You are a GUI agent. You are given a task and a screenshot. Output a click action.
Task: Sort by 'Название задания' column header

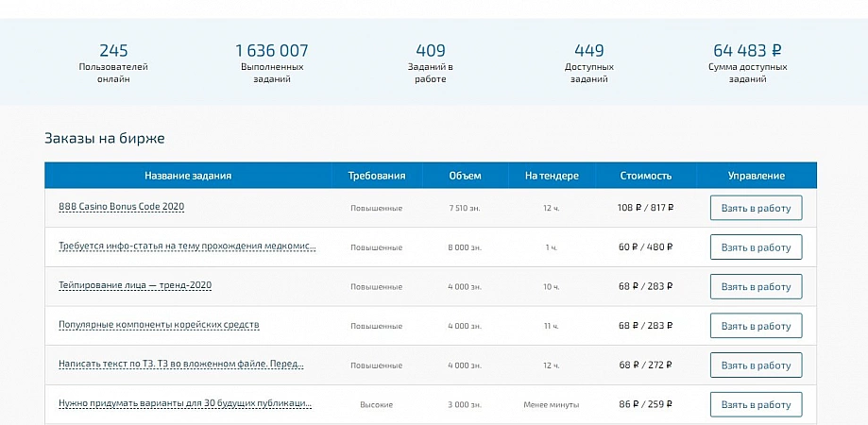click(188, 176)
